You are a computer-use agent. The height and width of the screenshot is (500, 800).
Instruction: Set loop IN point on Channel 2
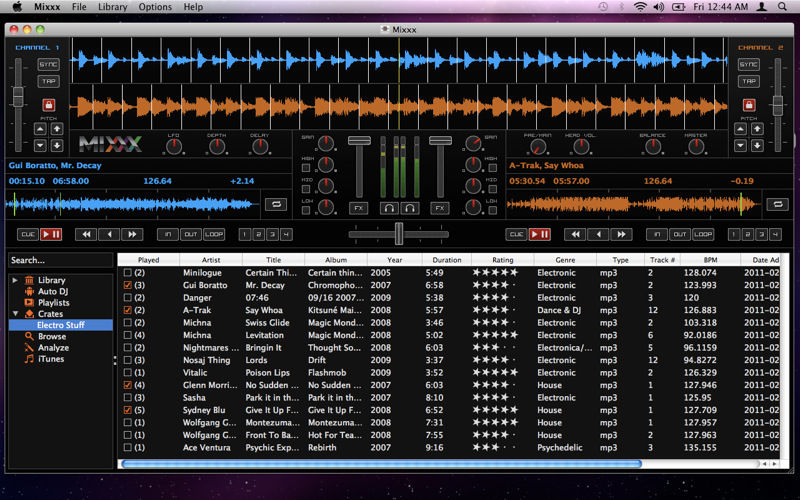(657, 234)
